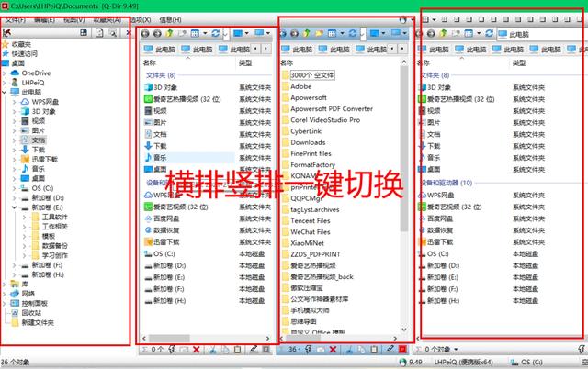Click the folder icon in middle pane toolbar
The height and width of the screenshot is (369, 588).
point(319,34)
